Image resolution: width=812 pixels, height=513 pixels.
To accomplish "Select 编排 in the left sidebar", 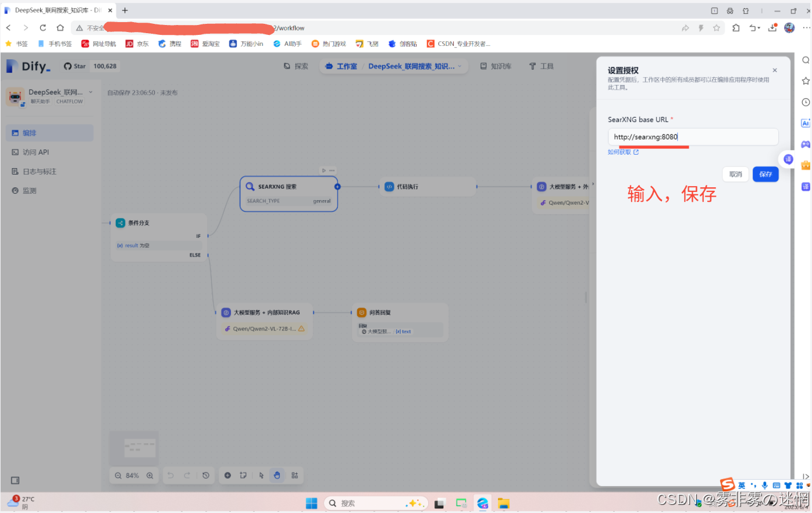I will coord(49,133).
